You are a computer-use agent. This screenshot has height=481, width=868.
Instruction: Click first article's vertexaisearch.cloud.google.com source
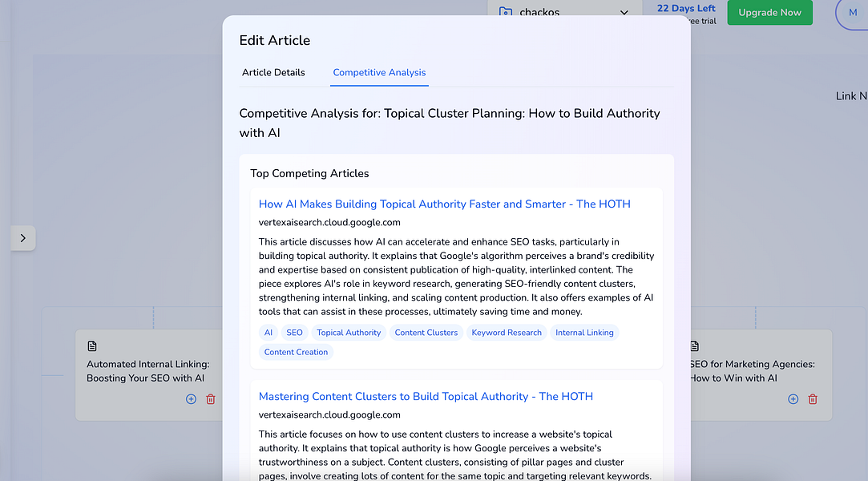[329, 223]
